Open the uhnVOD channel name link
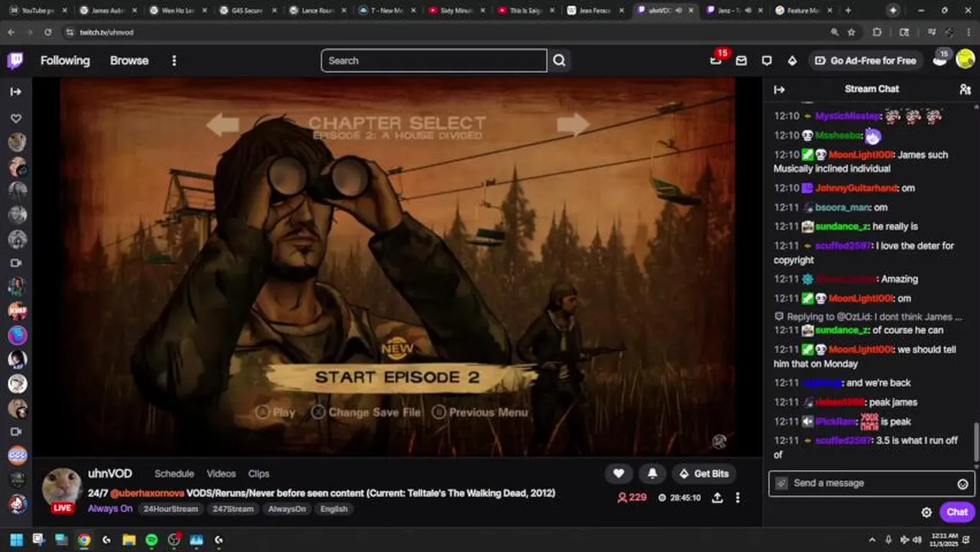 110,473
